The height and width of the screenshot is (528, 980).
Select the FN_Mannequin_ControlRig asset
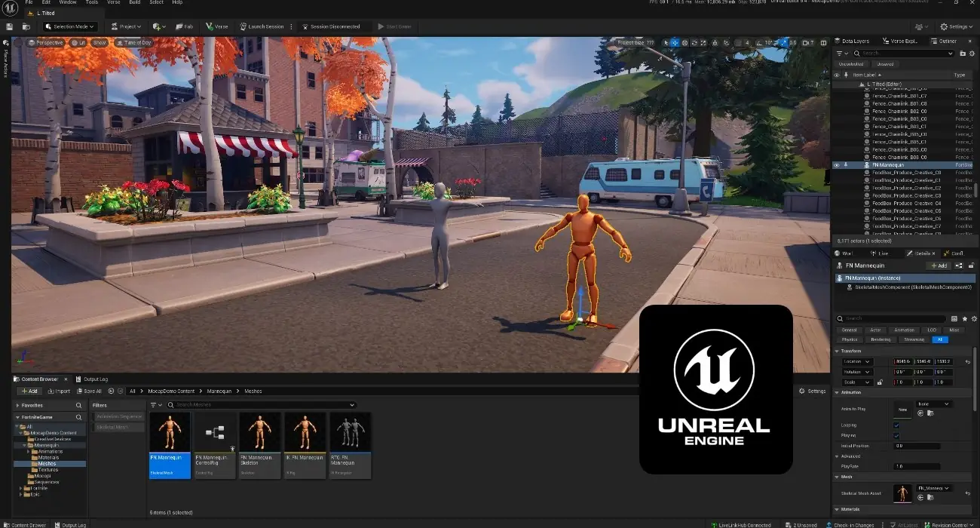coord(215,445)
